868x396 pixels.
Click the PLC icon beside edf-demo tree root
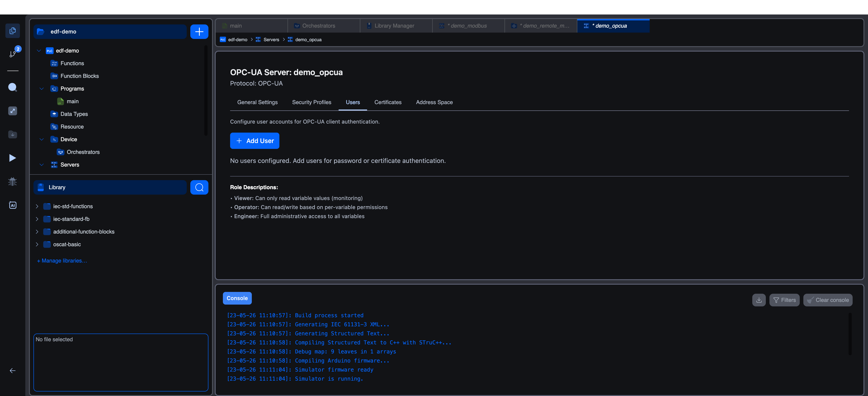50,51
